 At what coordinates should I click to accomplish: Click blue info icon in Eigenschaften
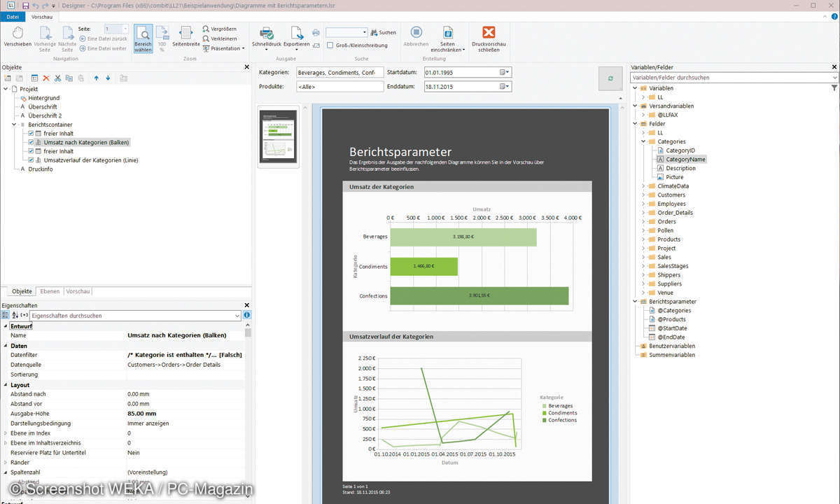point(246,316)
